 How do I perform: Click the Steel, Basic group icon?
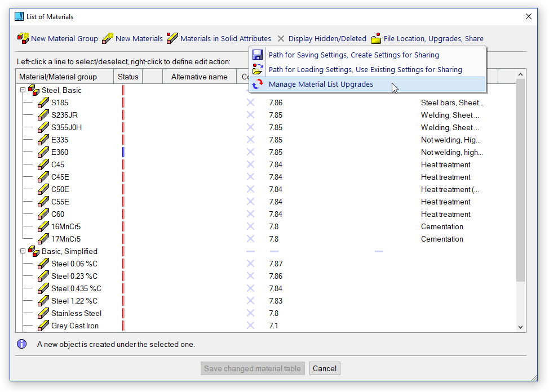[34, 90]
